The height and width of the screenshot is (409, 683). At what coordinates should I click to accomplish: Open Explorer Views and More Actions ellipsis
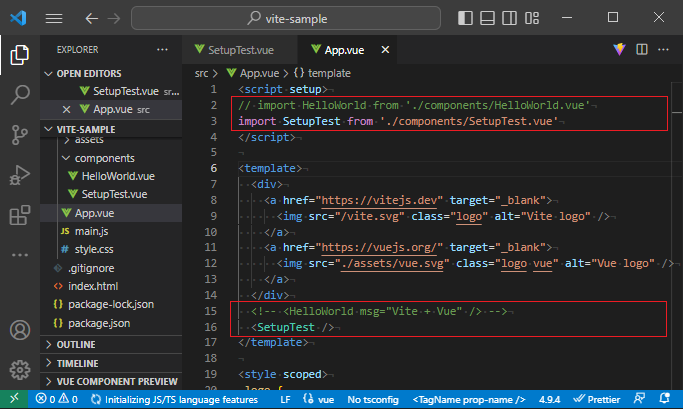pyautogui.click(x=162, y=50)
